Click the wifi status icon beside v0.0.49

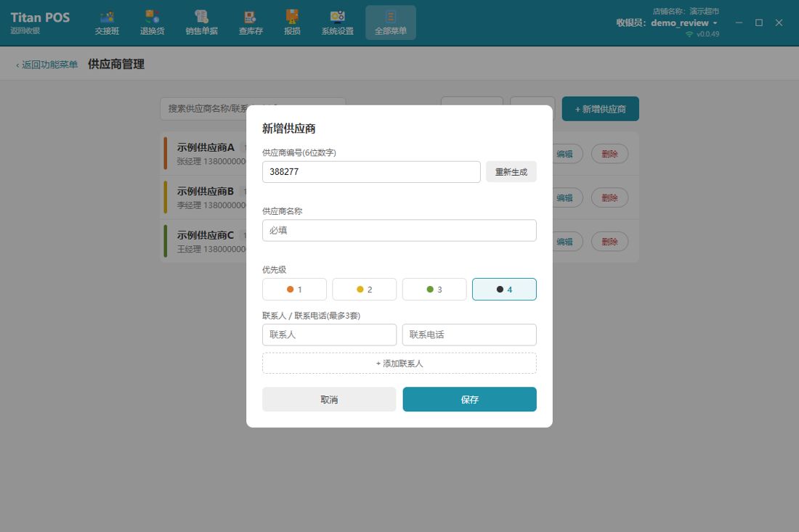coord(689,34)
